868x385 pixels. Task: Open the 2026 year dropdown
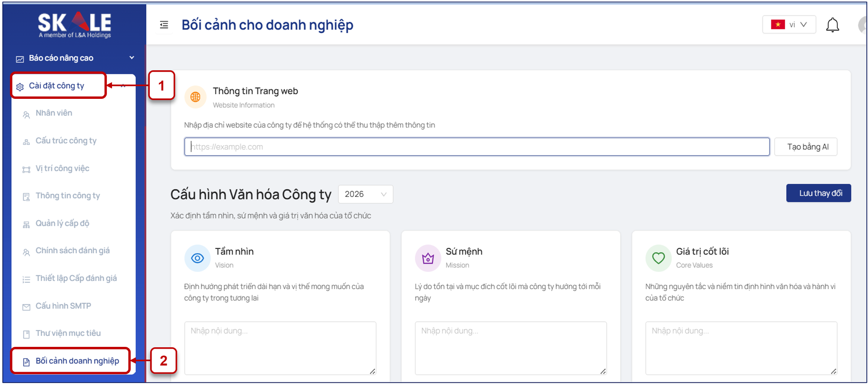[365, 194]
